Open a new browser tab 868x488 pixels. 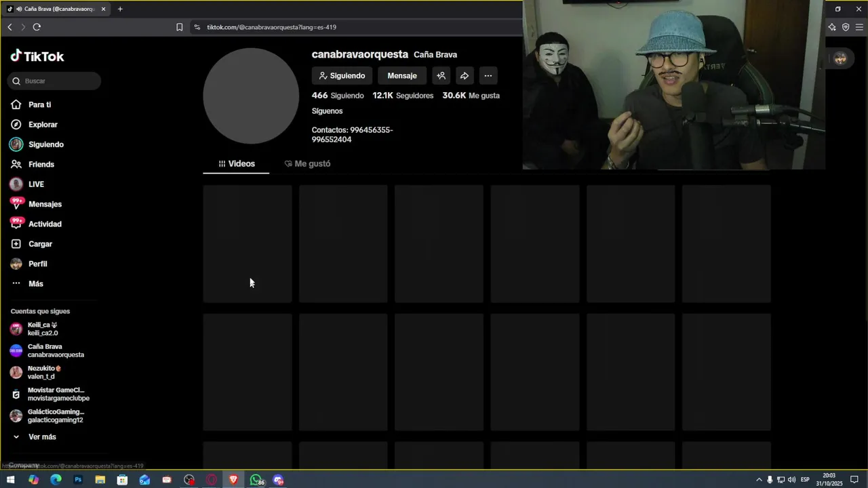(x=120, y=9)
